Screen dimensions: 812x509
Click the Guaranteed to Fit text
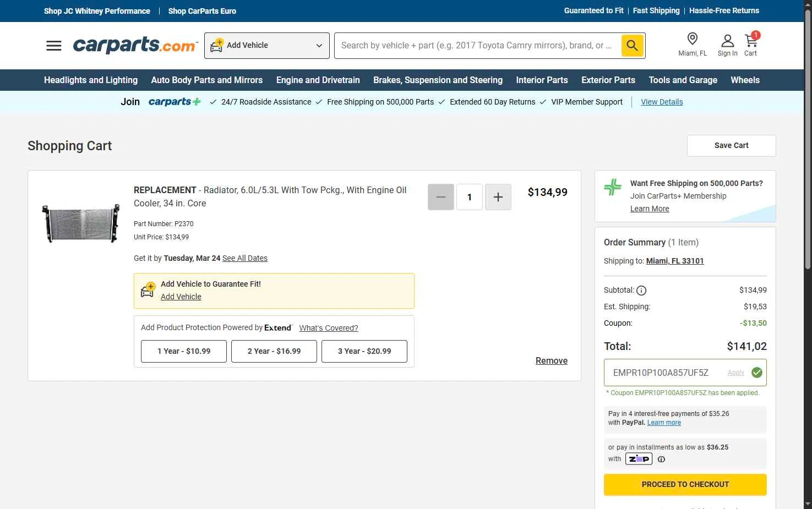point(594,10)
